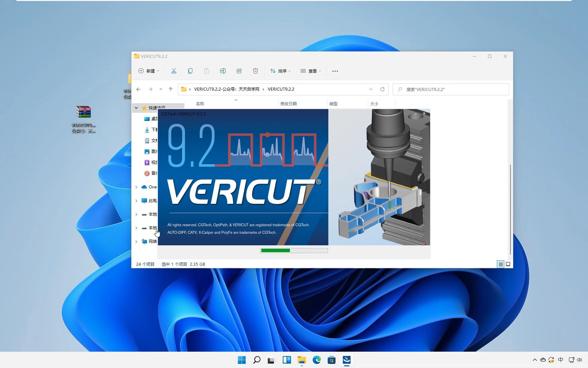Open taskbar Search magnifier
Image resolution: width=588 pixels, height=368 pixels.
pyautogui.click(x=257, y=360)
